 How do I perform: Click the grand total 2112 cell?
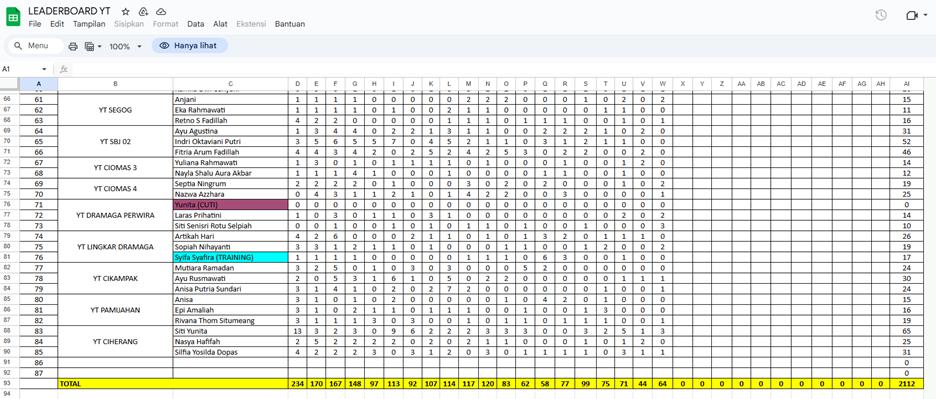click(906, 383)
